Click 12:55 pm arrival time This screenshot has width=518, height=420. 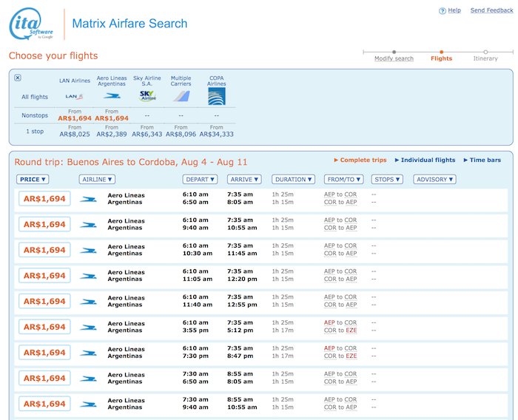[242, 305]
